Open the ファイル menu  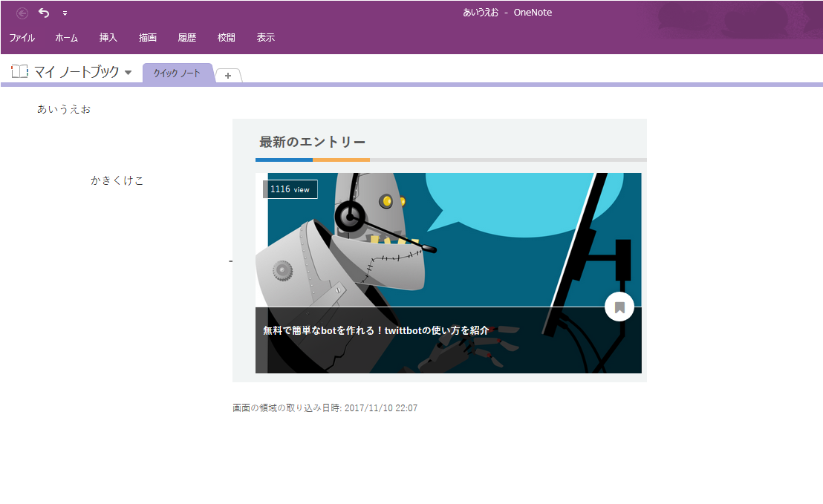pyautogui.click(x=22, y=37)
